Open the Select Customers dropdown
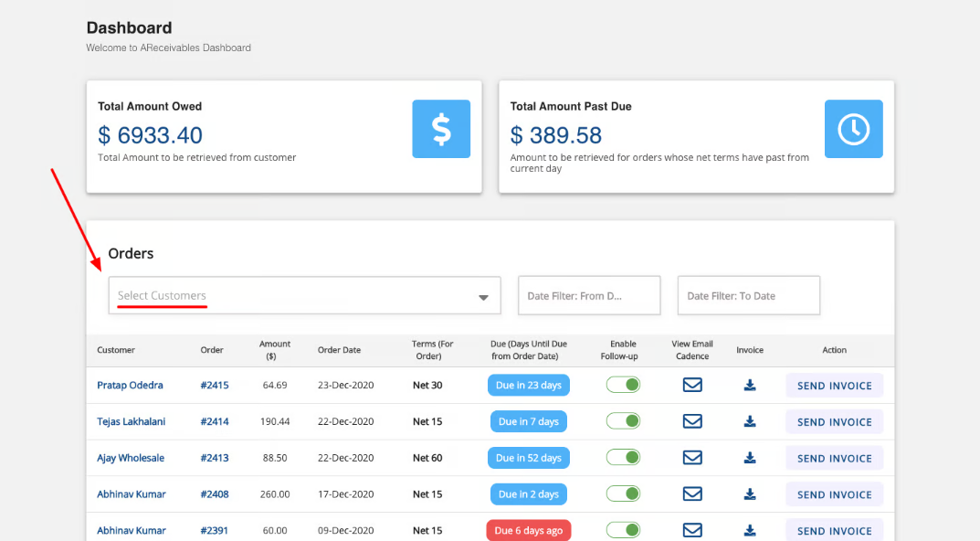This screenshot has height=541, width=980. tap(304, 296)
